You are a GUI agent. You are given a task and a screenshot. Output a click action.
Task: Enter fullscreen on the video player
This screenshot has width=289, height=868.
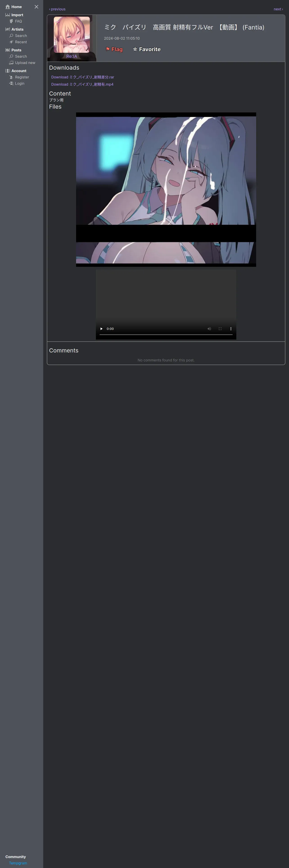pos(220,329)
